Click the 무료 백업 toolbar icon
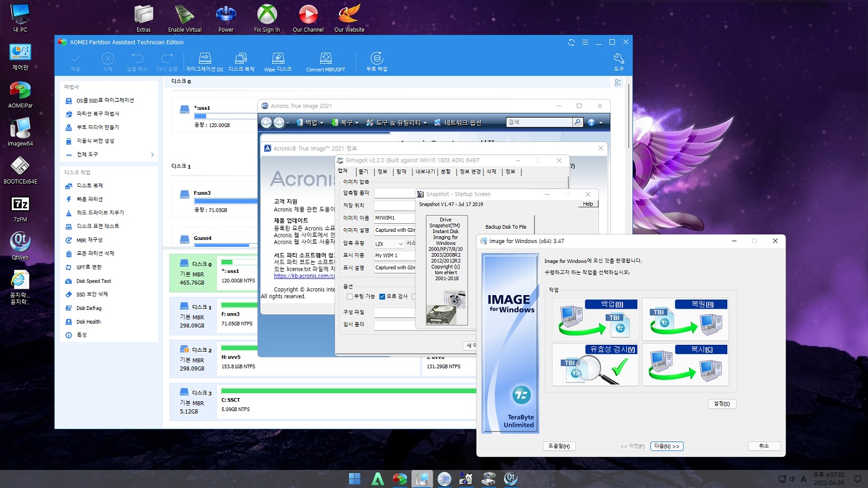 (376, 62)
